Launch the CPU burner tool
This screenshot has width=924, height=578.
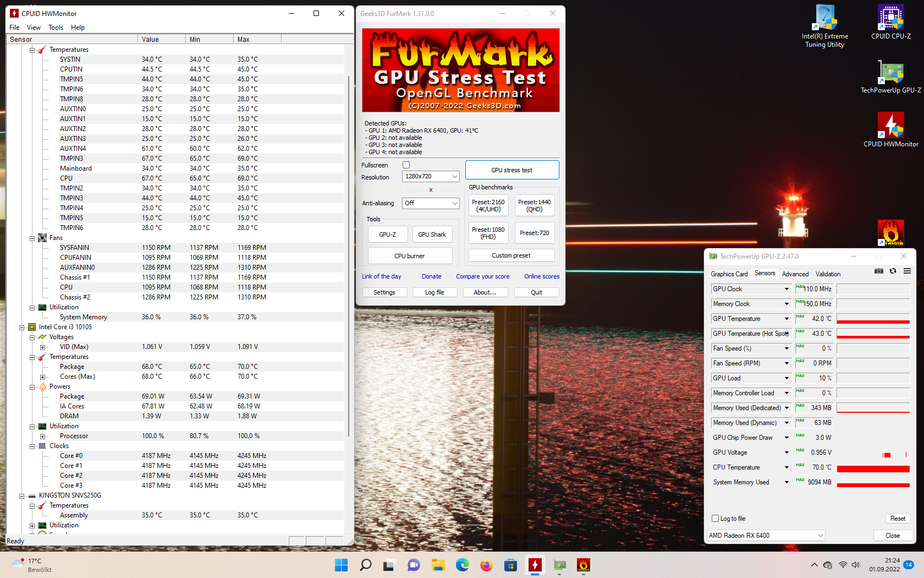[x=410, y=256]
